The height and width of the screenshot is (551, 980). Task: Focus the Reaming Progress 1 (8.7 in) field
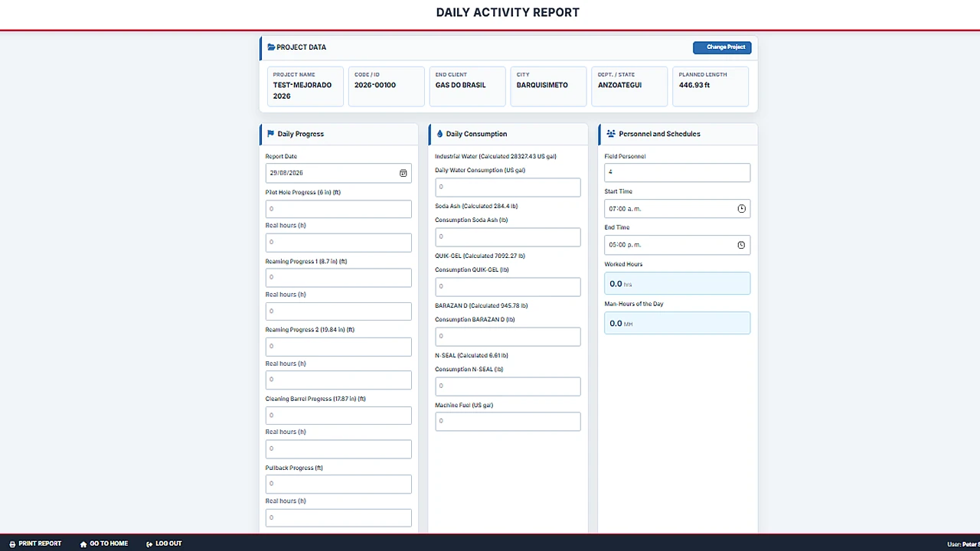point(338,277)
